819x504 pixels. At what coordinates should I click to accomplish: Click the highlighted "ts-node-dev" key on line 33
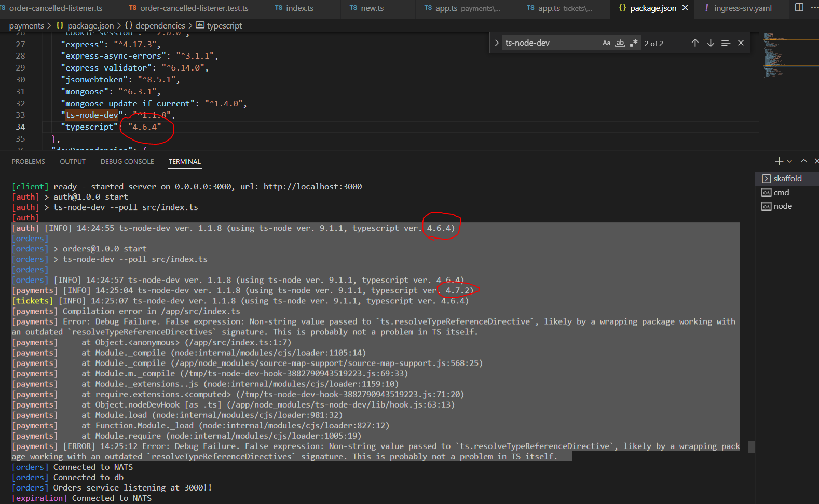[91, 115]
